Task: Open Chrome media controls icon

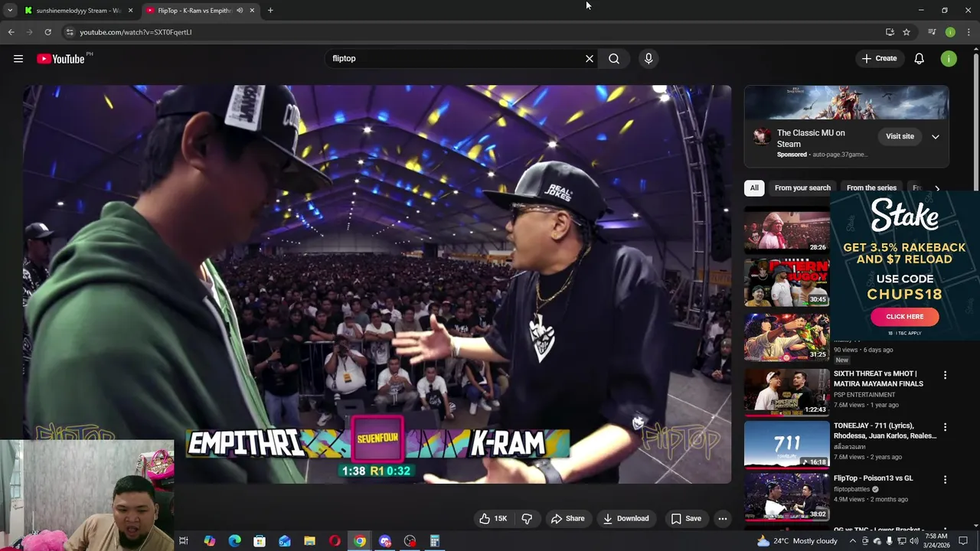Action: [932, 32]
